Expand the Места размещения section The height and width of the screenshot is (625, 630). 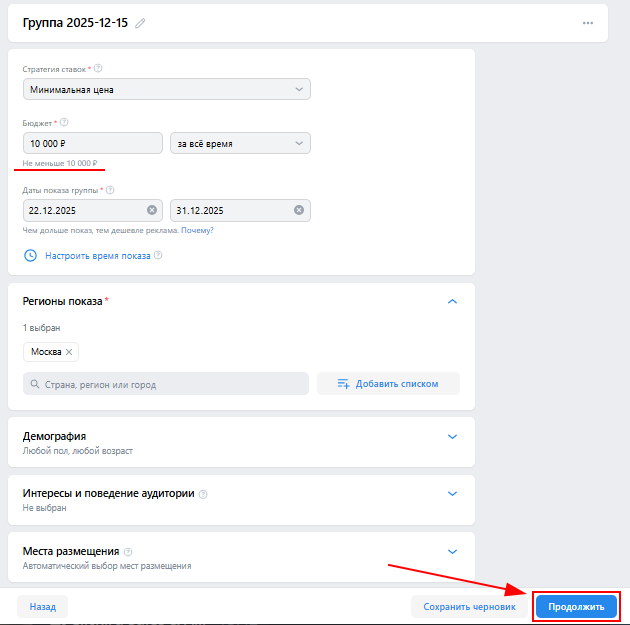pyautogui.click(x=452, y=551)
